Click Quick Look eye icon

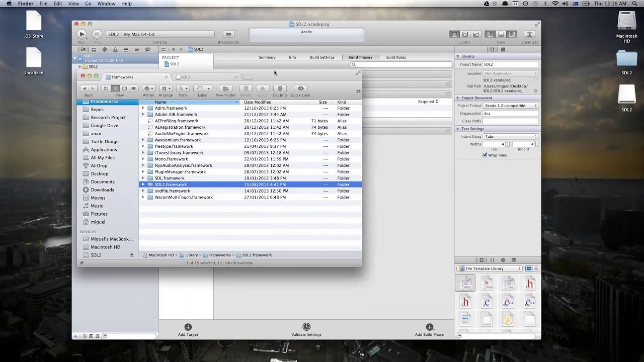click(x=300, y=88)
